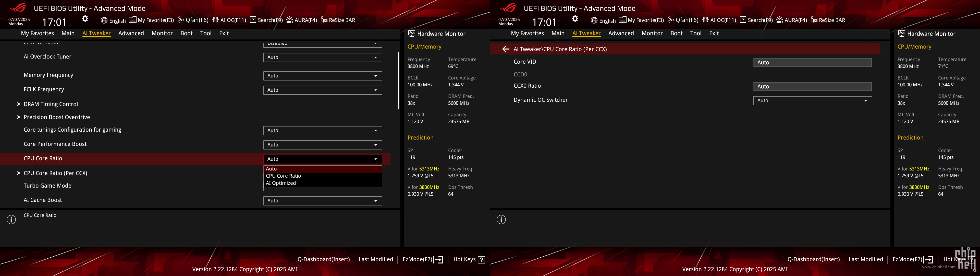This screenshot has height=276, width=980.
Task: Expand CPU Core Ratio (Per CCX) submenu
Action: pos(55,173)
